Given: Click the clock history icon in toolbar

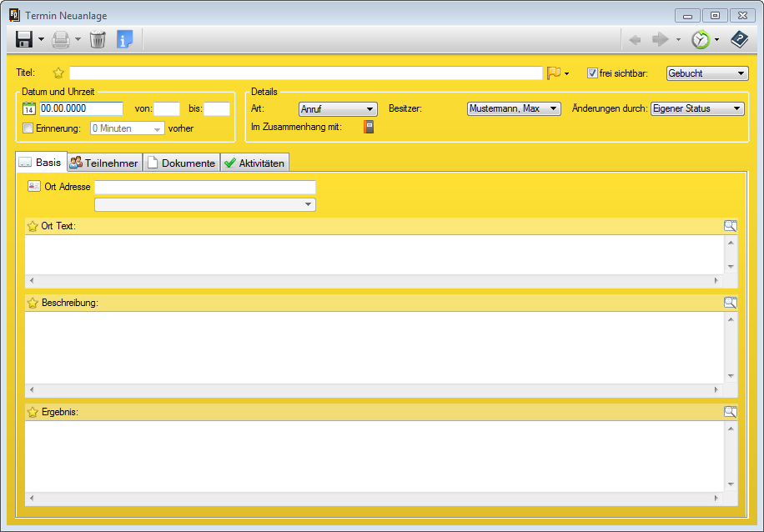Looking at the screenshot, I should [x=701, y=39].
